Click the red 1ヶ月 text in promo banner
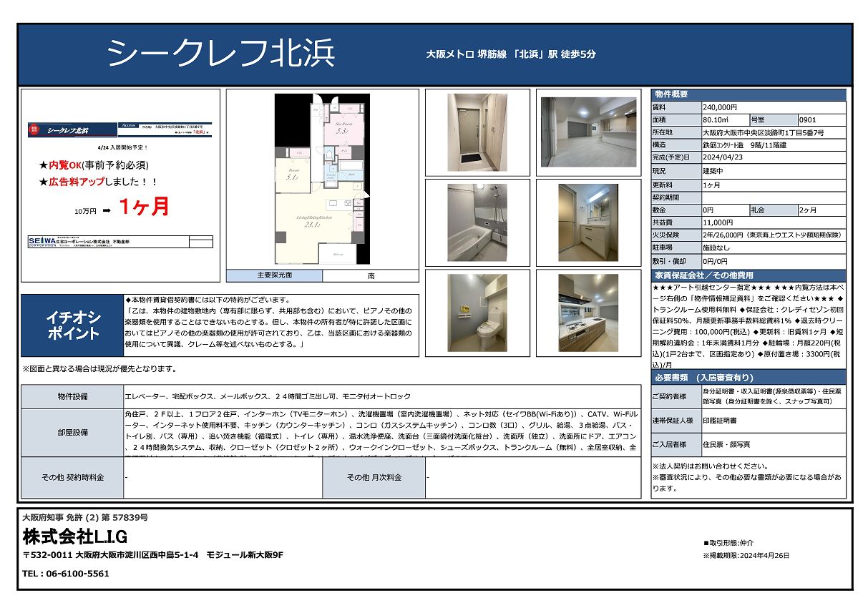This screenshot has width=868, height=598. (x=144, y=207)
